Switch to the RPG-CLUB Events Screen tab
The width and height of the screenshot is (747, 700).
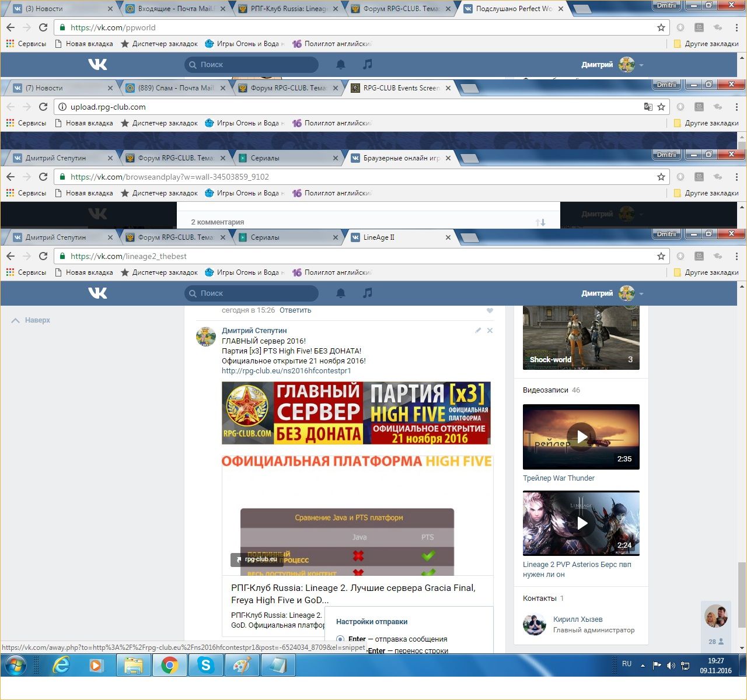[400, 88]
